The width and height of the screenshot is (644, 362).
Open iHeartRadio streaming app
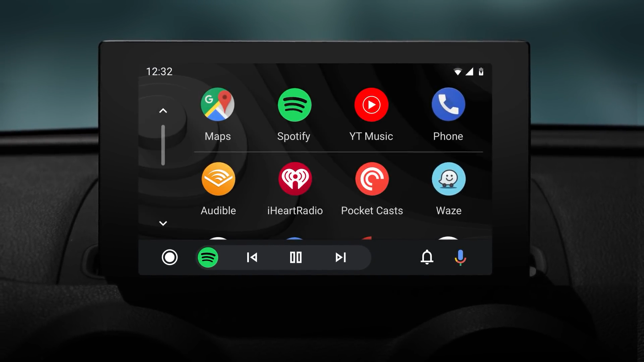tap(295, 179)
